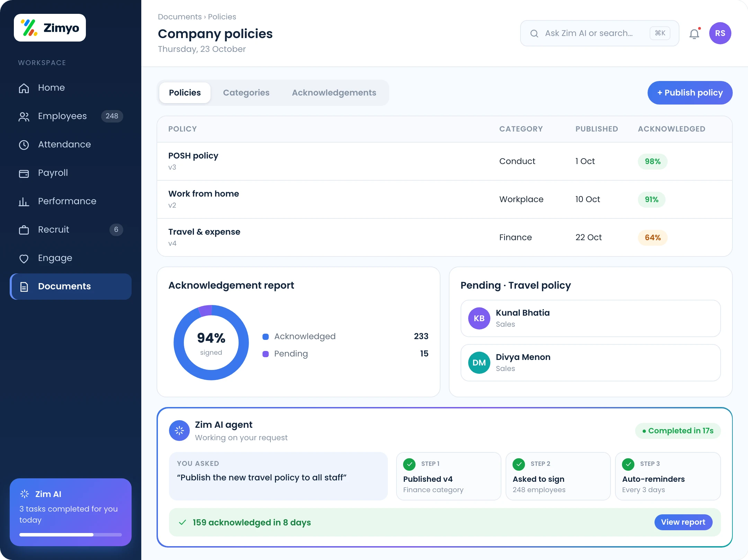Click the blue Acknowledged legend swatch

pyautogui.click(x=266, y=337)
